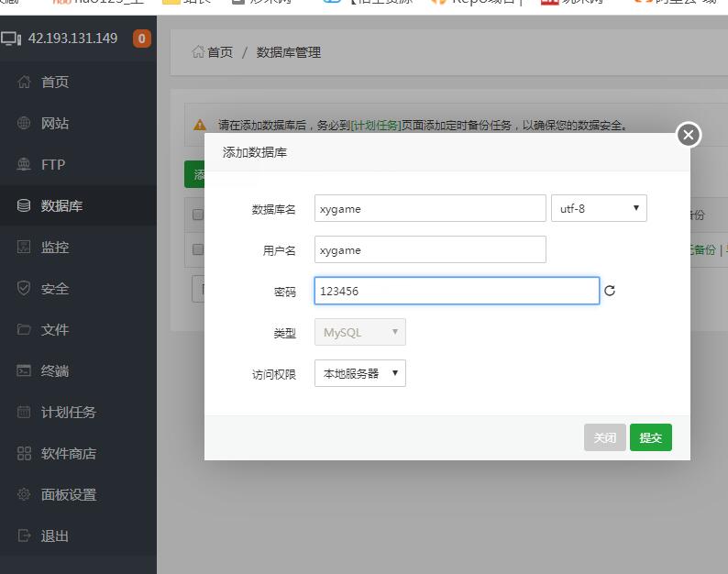Click the 终端 terminal icon
Image resolution: width=728 pixels, height=574 pixels.
24,371
